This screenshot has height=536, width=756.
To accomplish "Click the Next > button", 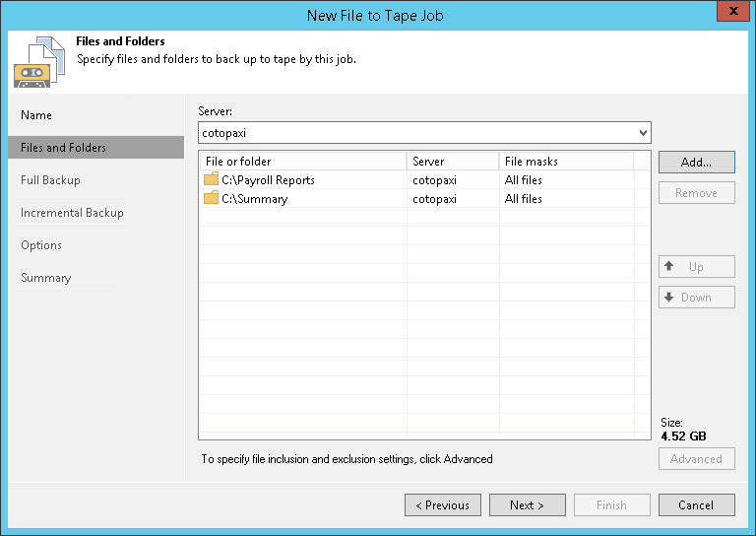I will (x=528, y=505).
